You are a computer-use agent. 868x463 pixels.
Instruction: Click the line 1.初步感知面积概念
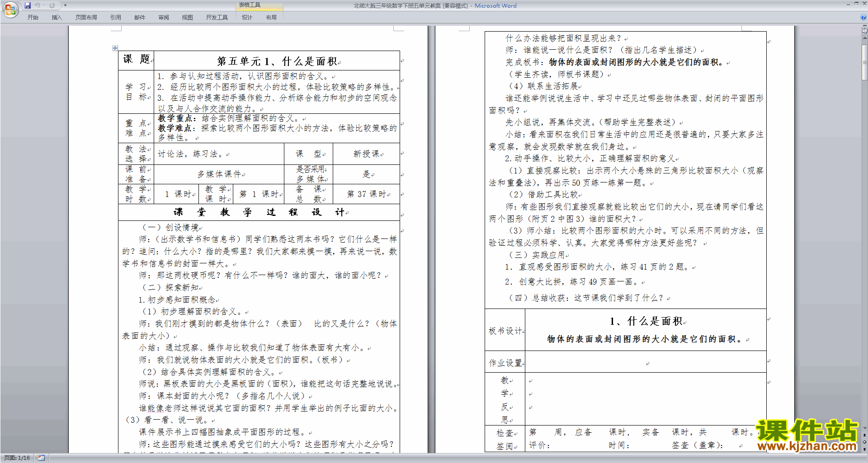coord(178,299)
